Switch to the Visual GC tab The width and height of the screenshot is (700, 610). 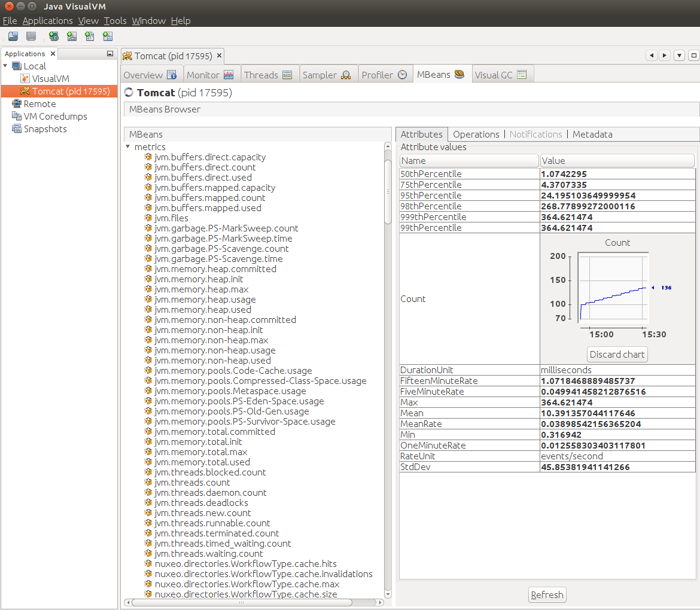coord(502,75)
